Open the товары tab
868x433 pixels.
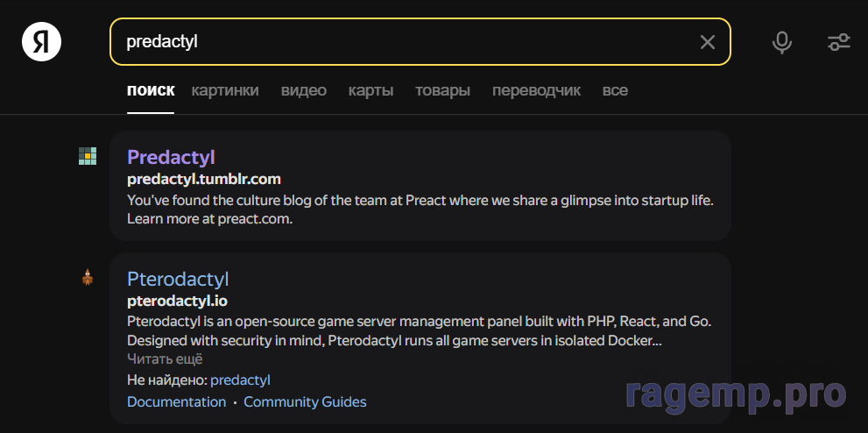coord(442,90)
